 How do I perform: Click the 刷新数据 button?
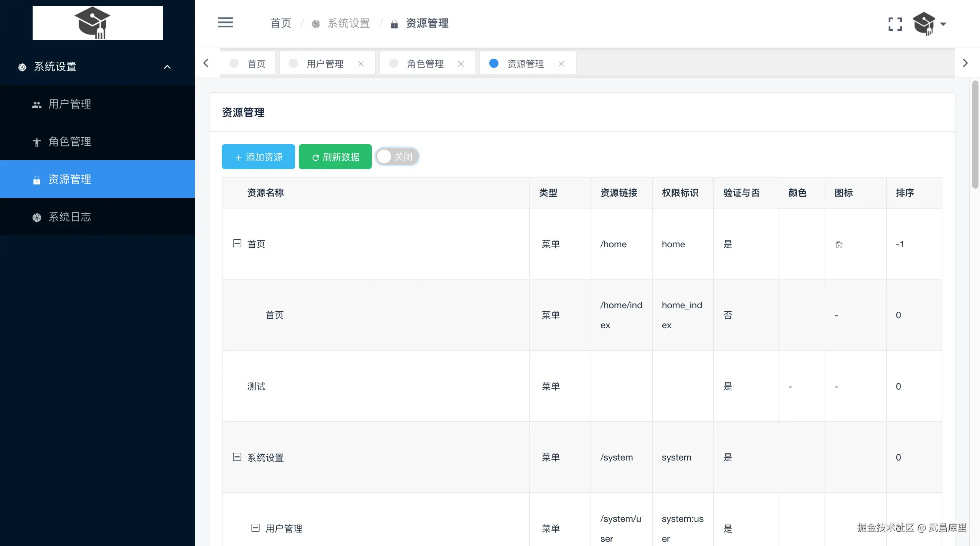pos(335,156)
